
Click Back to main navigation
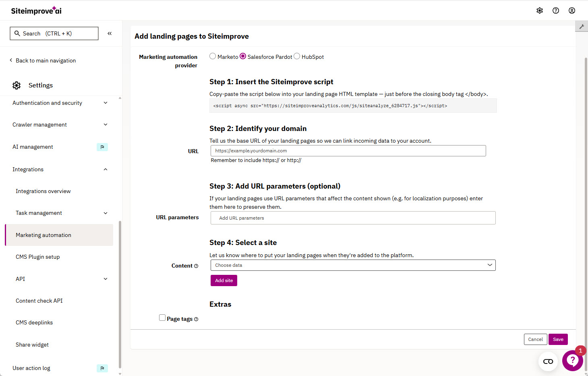(46, 60)
